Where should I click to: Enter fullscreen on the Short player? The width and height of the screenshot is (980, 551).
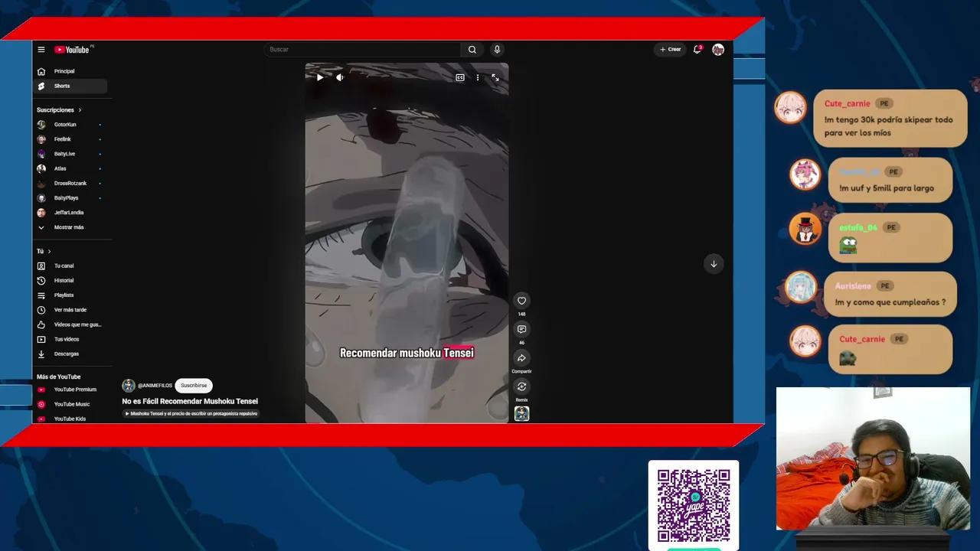click(495, 77)
